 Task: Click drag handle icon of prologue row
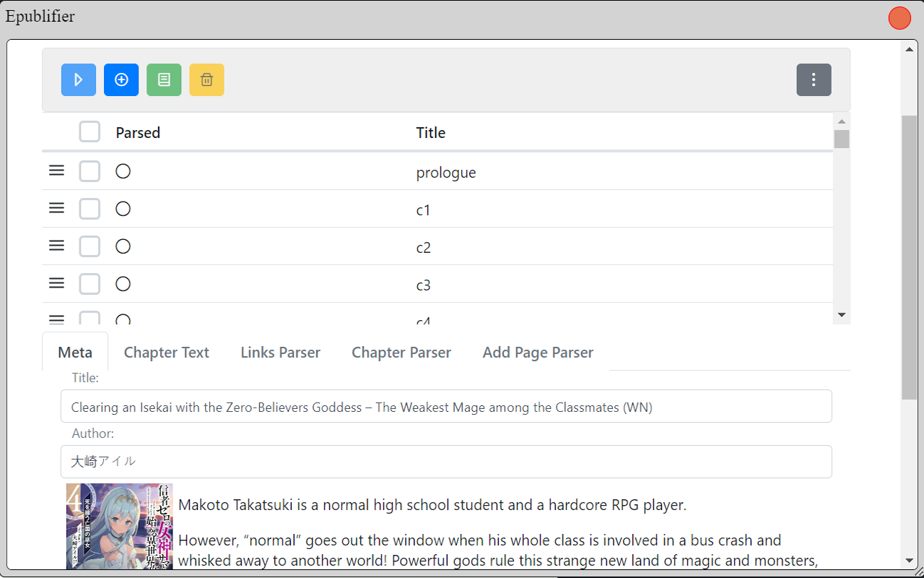(x=56, y=171)
